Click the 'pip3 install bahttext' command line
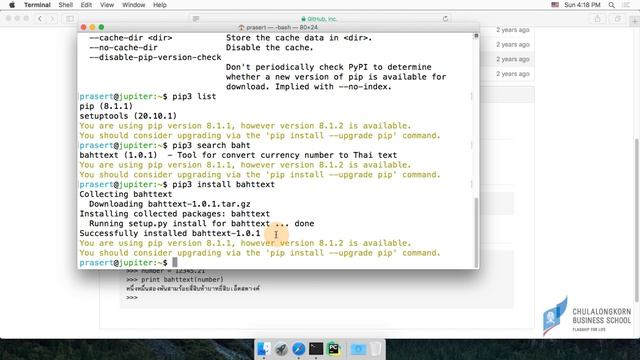Viewport: 640px width, 360px height. click(x=177, y=184)
